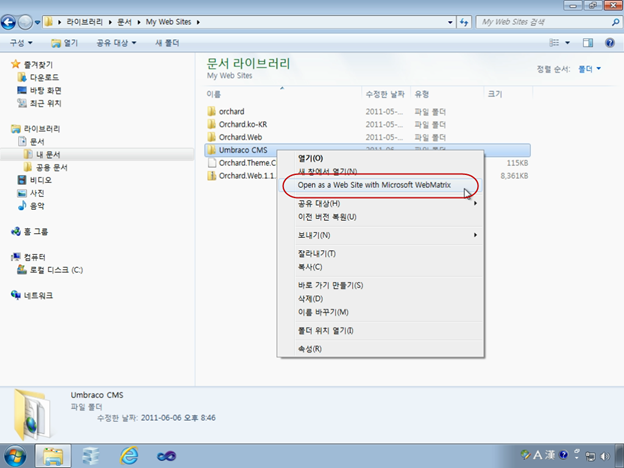Click the 새 폴더 toolbar button
The width and height of the screenshot is (624, 468).
point(167,43)
